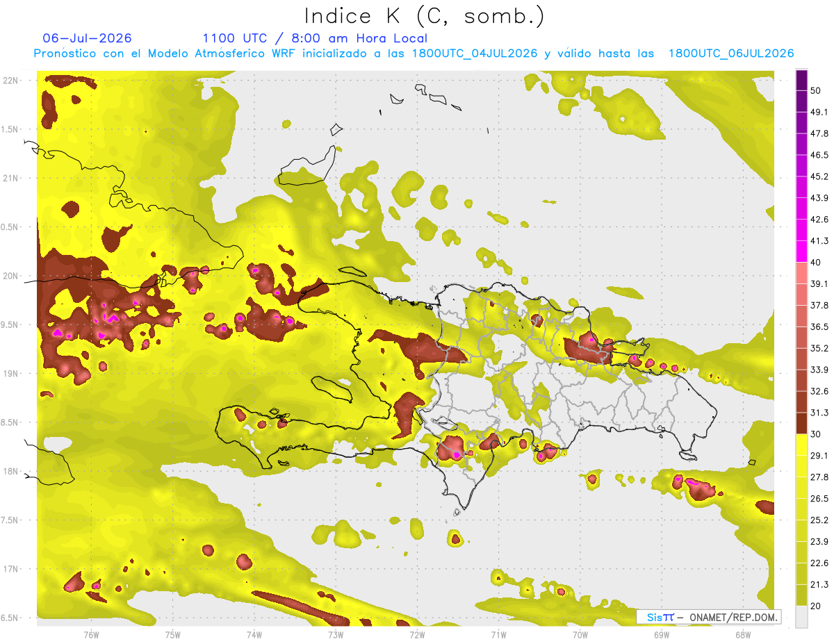Viewport: 834px width, 644px height.
Task: Click the legend value '40'
Action: (816, 263)
